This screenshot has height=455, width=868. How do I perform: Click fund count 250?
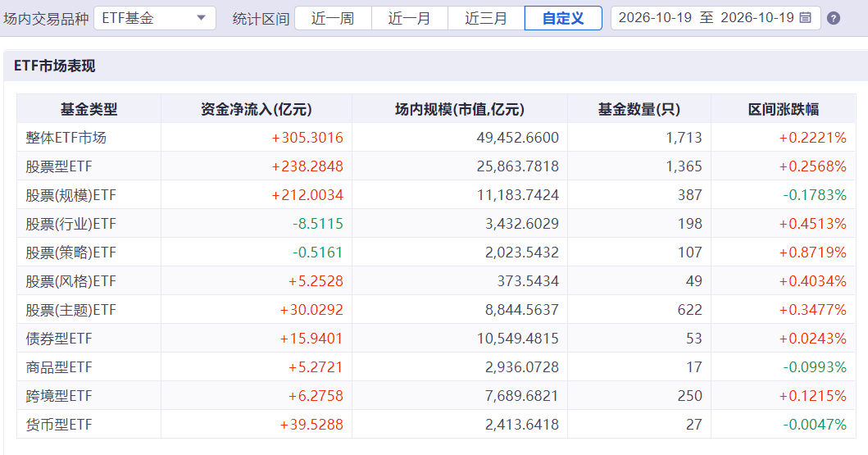coord(690,396)
